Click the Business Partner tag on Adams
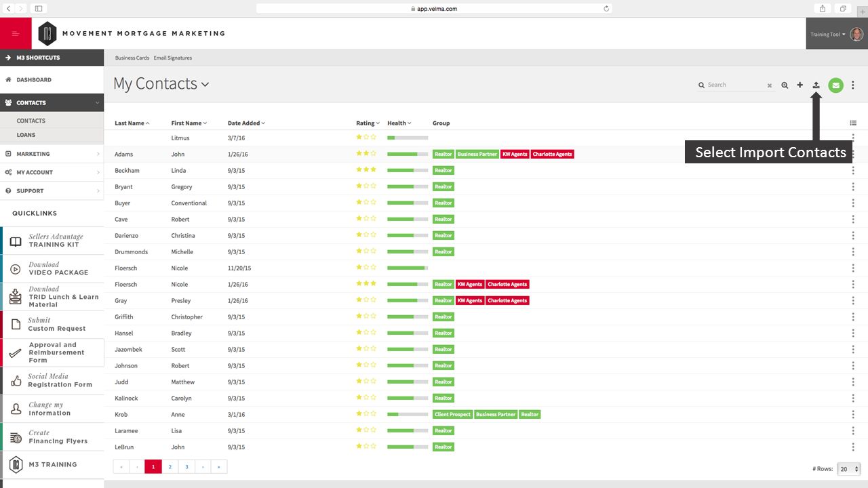This screenshot has height=488, width=868. (477, 155)
